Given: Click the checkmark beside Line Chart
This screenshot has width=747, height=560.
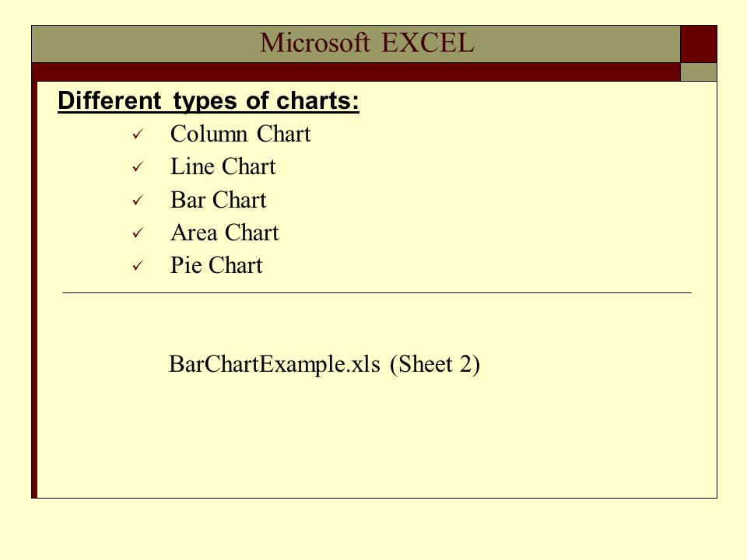Looking at the screenshot, I should pyautogui.click(x=138, y=167).
